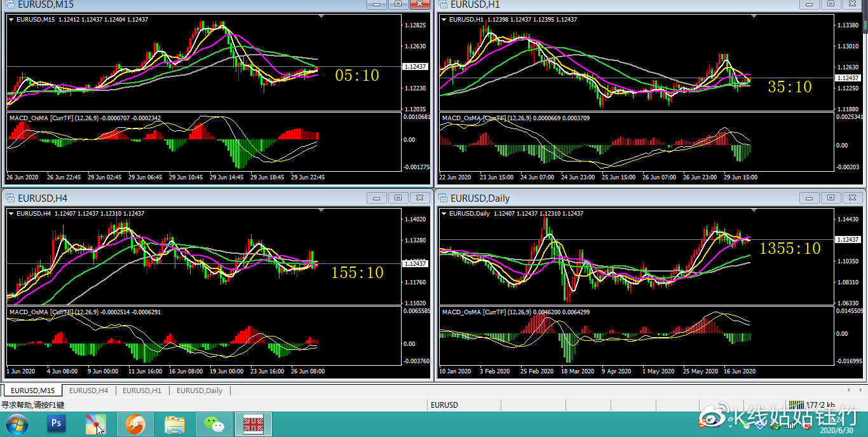Click the left tab-scroll arrow on tab bar
868x437 pixels.
click(x=849, y=390)
